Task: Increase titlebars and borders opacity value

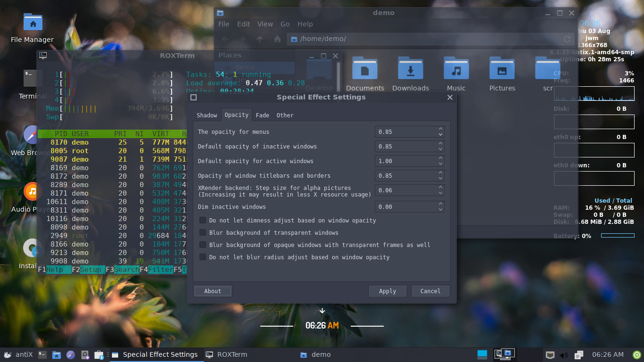Action: pyautogui.click(x=440, y=173)
